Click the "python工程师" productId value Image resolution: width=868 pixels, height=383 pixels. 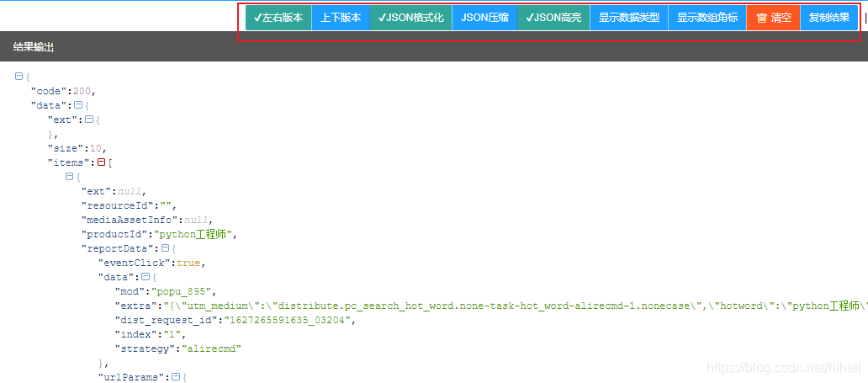tap(193, 235)
